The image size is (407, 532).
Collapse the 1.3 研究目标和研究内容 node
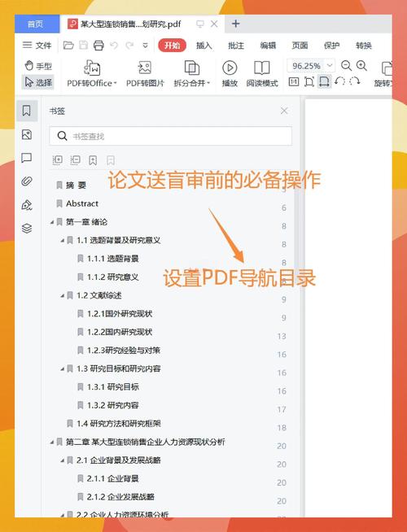click(63, 368)
